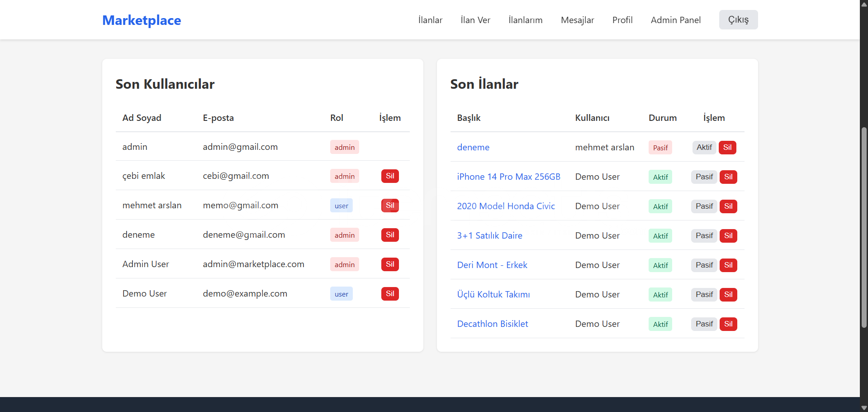The width and height of the screenshot is (868, 412).
Task: Delete the Deri Mont - Erkek listing
Action: pyautogui.click(x=728, y=265)
